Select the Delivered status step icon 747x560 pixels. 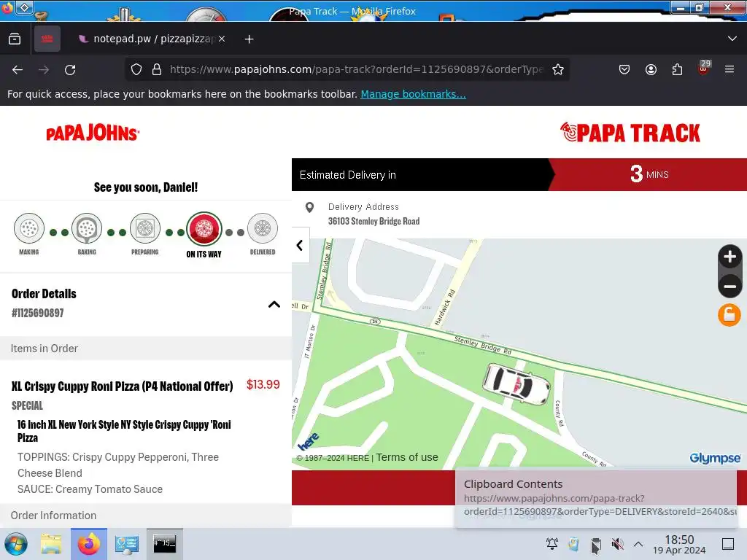[263, 228]
